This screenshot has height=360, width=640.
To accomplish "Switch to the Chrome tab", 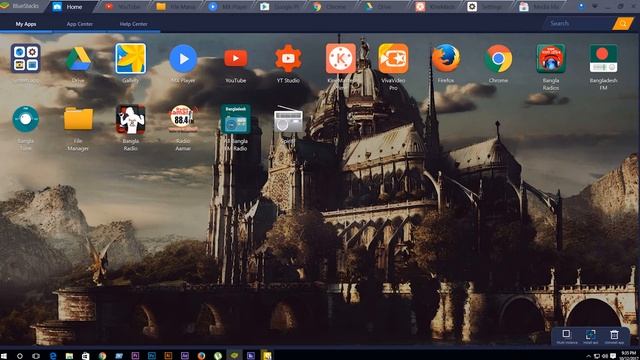I will pyautogui.click(x=331, y=7).
